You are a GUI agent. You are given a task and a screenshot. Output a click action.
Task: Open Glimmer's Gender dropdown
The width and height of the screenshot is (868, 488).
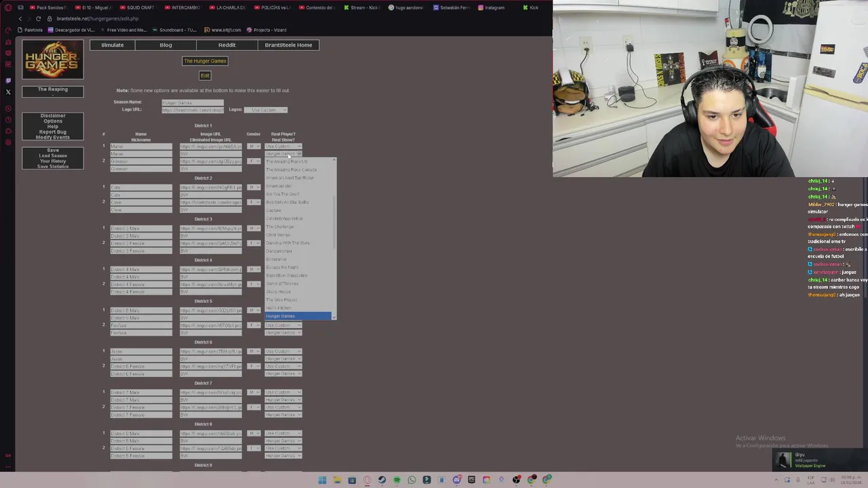tap(254, 161)
